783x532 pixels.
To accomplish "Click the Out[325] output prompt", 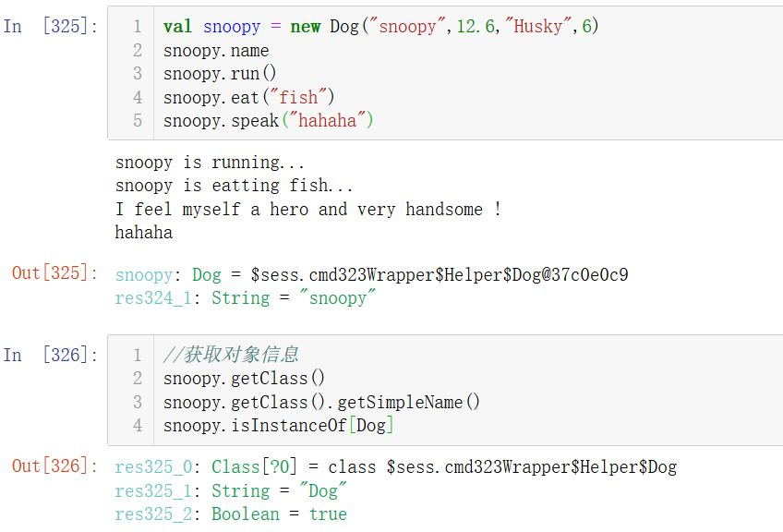I will [x=54, y=272].
